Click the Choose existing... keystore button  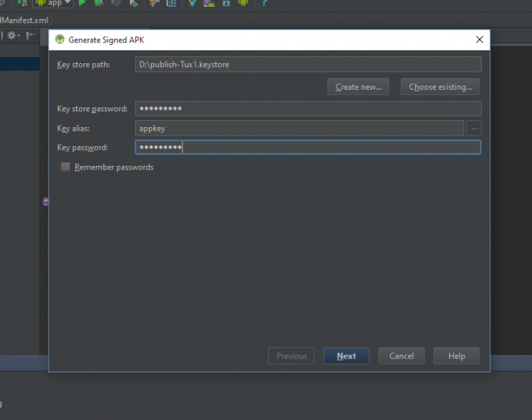click(440, 87)
